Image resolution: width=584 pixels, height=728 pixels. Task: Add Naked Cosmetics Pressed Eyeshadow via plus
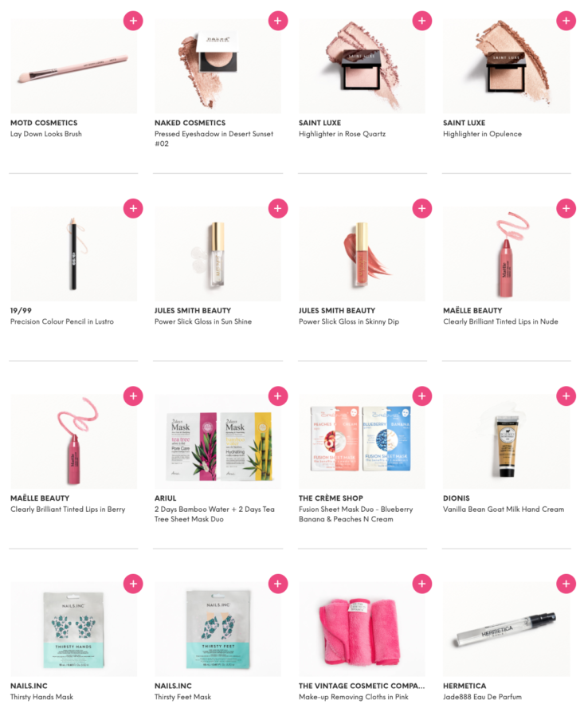click(x=278, y=21)
